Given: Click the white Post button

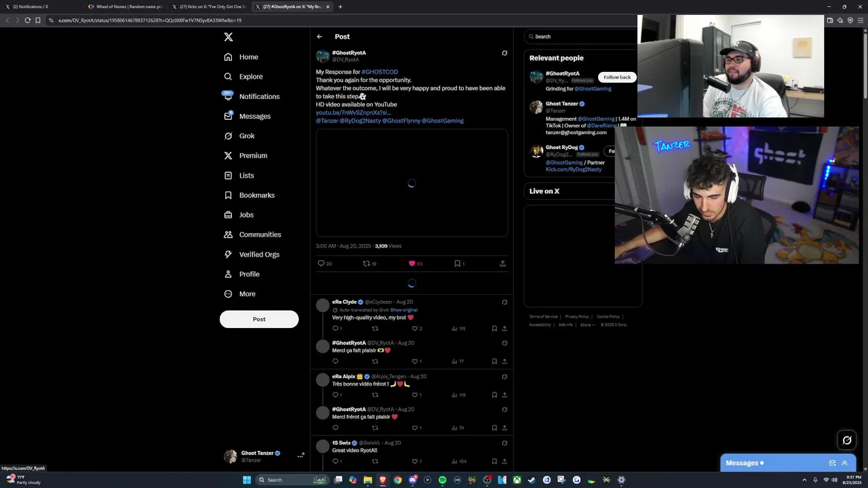Looking at the screenshot, I should [259, 319].
